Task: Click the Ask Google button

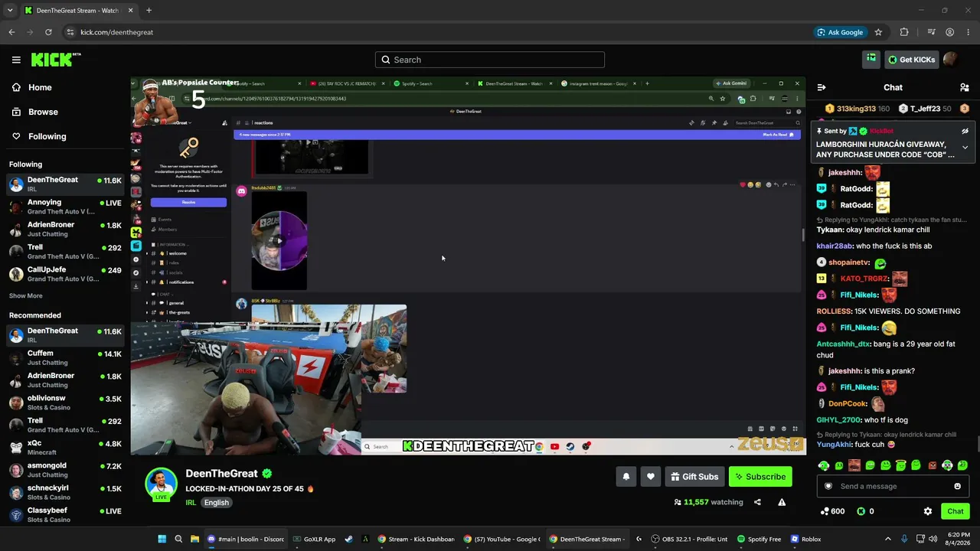Action: point(840,32)
